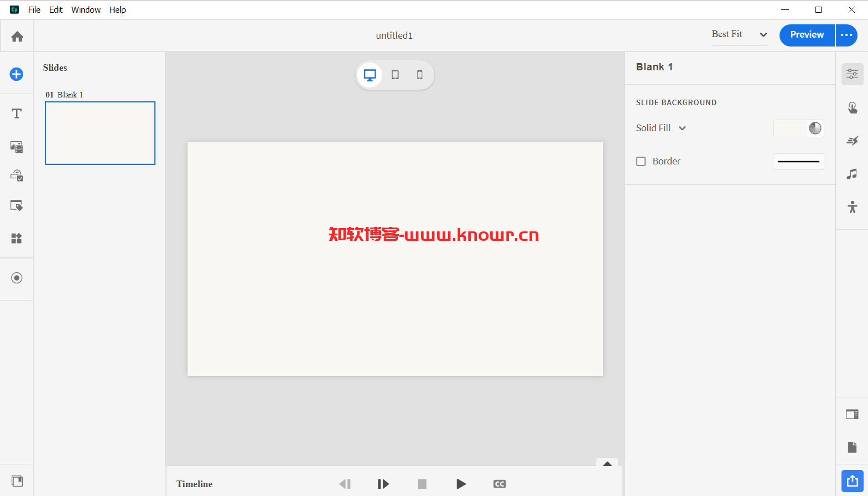Viewport: 868px width, 496px height.
Task: Step backward one frame in timeline
Action: point(345,484)
